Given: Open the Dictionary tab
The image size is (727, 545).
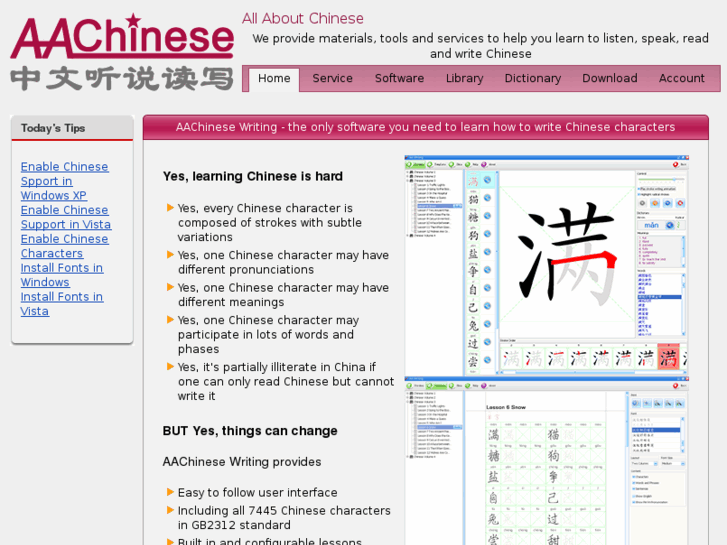Looking at the screenshot, I should point(533,78).
